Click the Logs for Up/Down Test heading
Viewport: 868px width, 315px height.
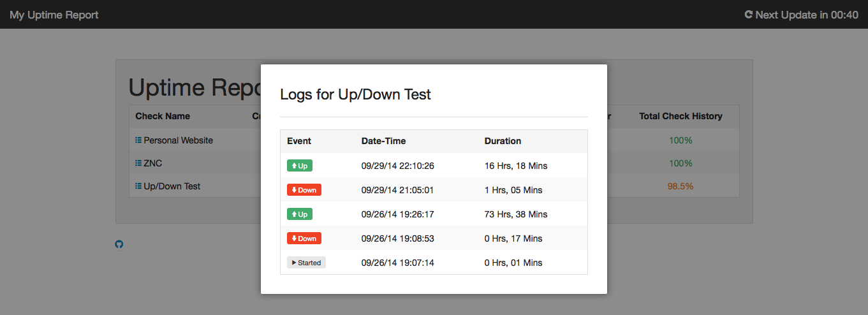[356, 95]
